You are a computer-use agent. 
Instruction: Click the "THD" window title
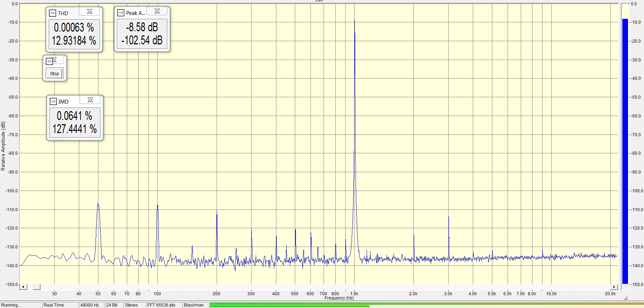pos(63,13)
